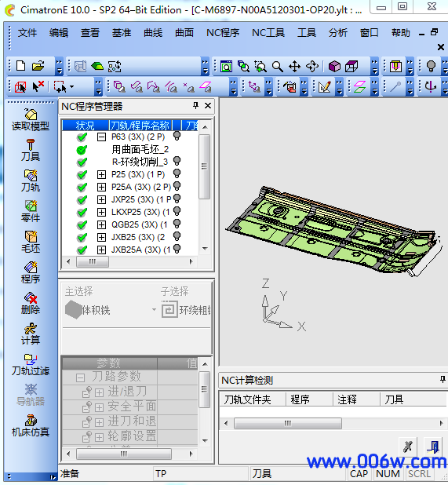Click the light bulb toolbar icon
Screen dimensions: 448x485
pos(431,66)
